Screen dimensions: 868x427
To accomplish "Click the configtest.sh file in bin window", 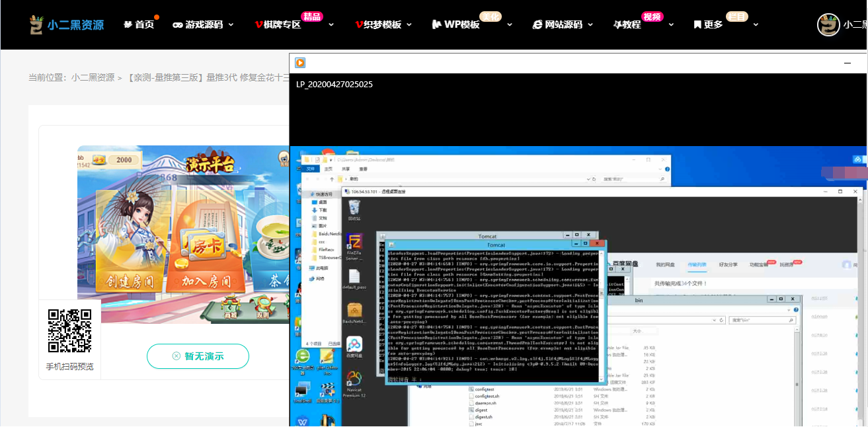I will tap(487, 396).
